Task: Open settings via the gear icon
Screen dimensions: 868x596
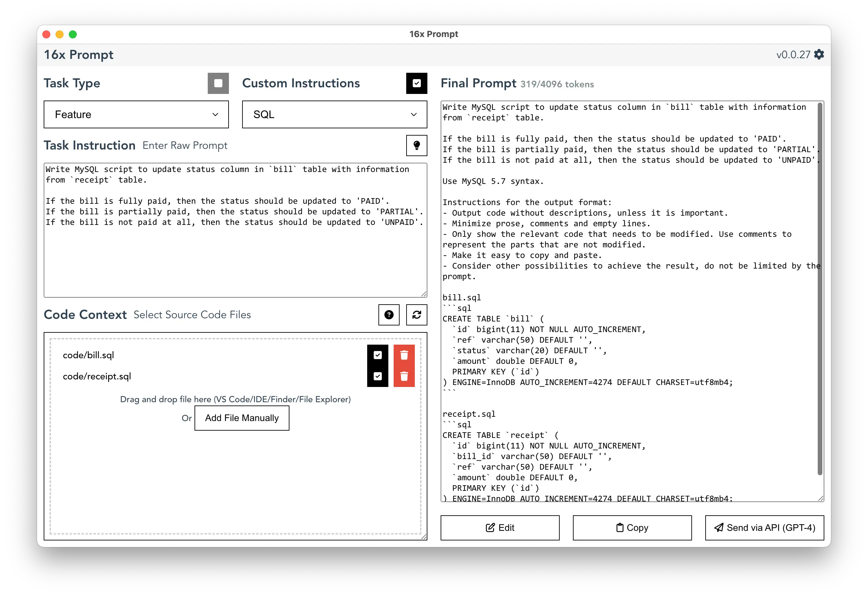Action: 819,55
